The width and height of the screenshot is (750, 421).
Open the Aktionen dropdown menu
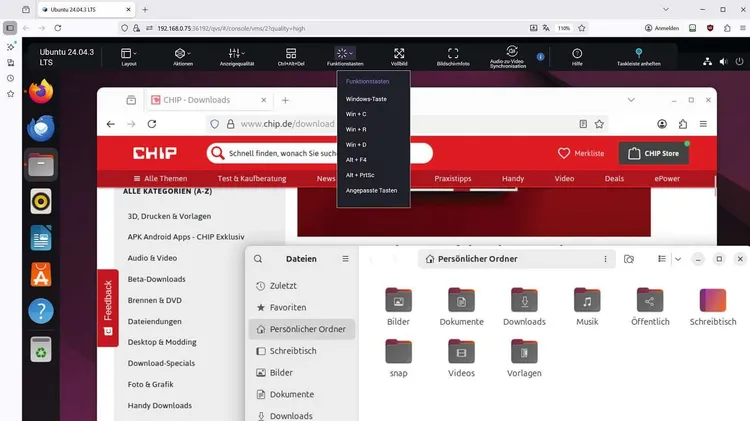pyautogui.click(x=183, y=54)
